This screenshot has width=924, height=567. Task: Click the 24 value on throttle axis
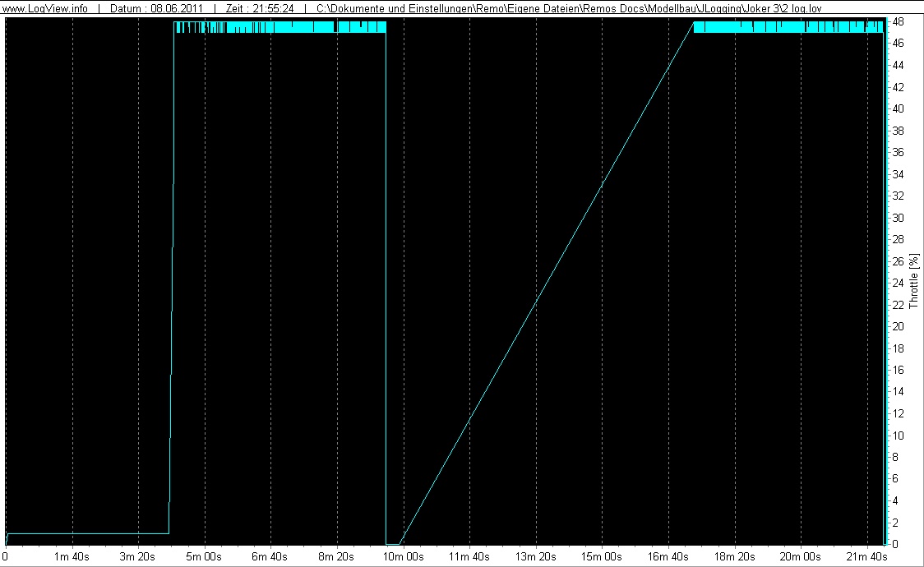coord(898,283)
